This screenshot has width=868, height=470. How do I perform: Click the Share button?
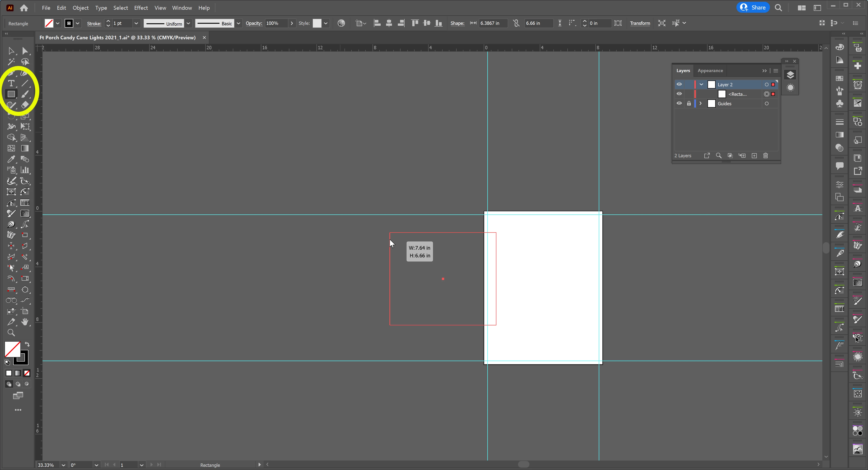[753, 7]
